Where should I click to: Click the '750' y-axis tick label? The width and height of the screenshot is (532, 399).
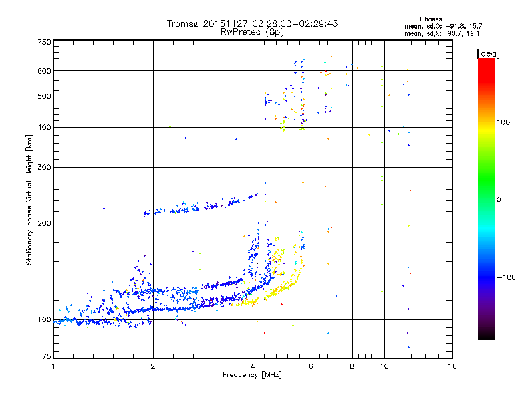(x=44, y=42)
